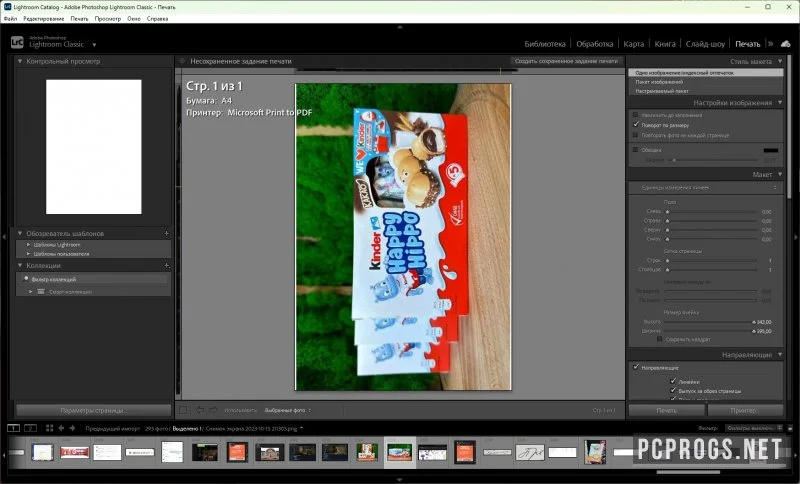
Task: Click 'Параметры страницы' button
Action: [x=93, y=410]
